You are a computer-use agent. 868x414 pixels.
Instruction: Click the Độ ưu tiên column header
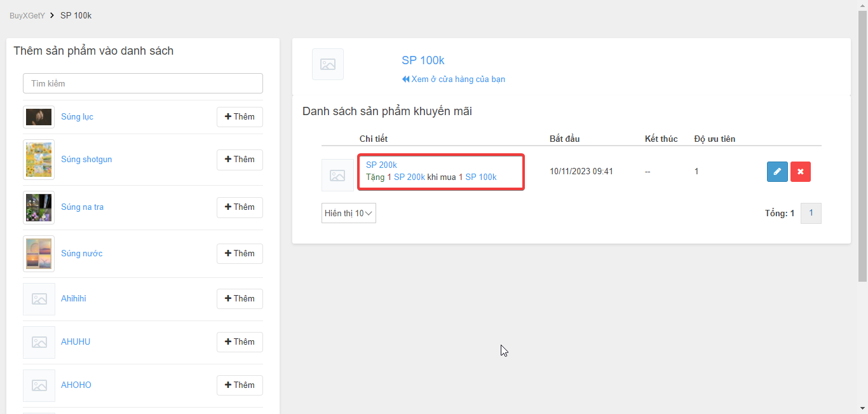pos(715,139)
